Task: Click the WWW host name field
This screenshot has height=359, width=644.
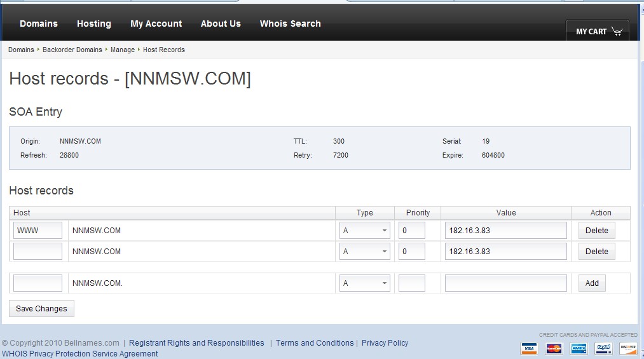Action: (x=38, y=231)
